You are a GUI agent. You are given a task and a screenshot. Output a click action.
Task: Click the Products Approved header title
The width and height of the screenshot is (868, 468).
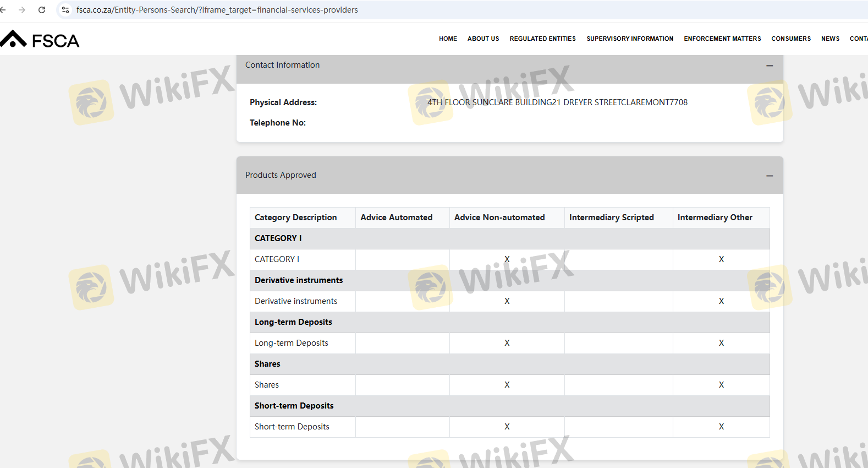click(x=281, y=175)
